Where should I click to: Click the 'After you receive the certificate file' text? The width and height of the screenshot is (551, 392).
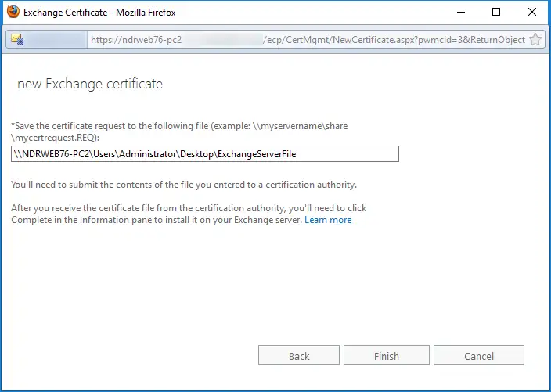(x=189, y=214)
